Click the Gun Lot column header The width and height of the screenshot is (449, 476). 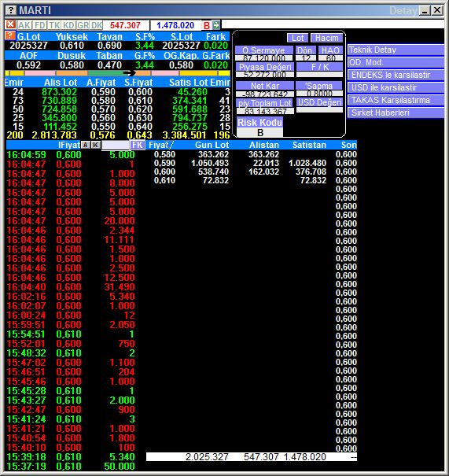[x=212, y=145]
